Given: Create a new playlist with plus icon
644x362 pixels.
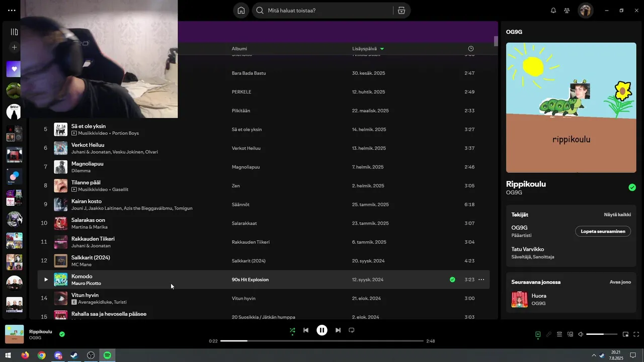Looking at the screenshot, I should 14,47.
